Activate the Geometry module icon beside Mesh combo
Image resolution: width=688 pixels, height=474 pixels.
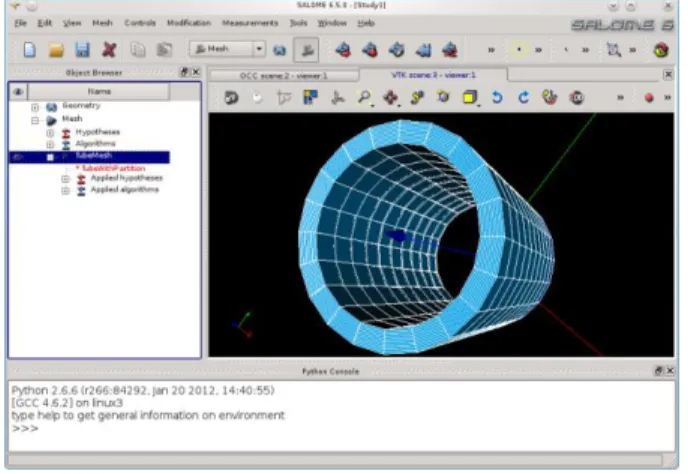(x=280, y=50)
